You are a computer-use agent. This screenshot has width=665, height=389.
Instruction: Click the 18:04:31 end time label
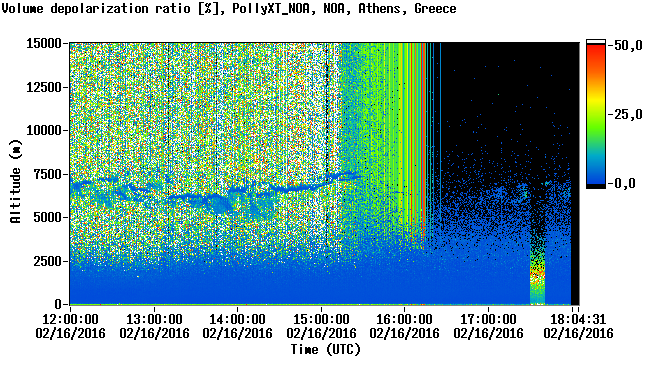(578, 319)
